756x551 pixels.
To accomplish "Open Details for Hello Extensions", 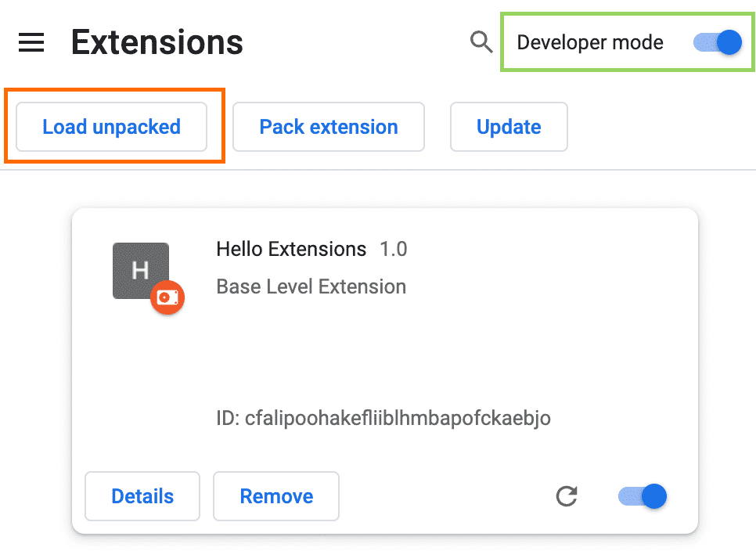I will [x=142, y=496].
